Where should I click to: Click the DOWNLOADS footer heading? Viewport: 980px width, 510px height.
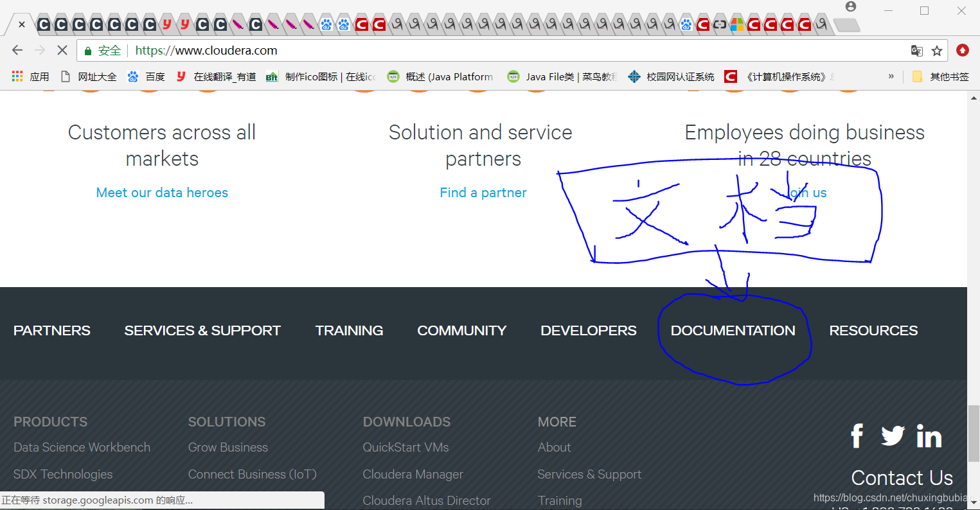pyautogui.click(x=407, y=422)
